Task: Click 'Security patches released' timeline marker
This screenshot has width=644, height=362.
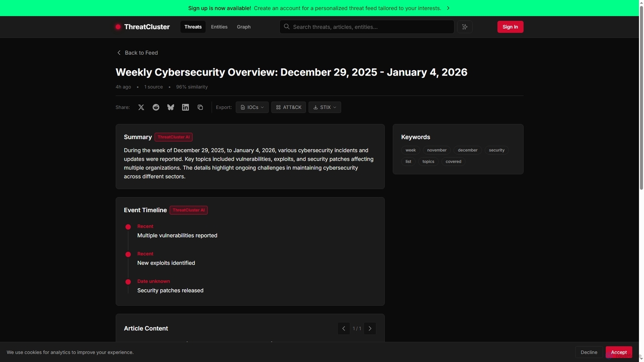Action: pos(128,282)
